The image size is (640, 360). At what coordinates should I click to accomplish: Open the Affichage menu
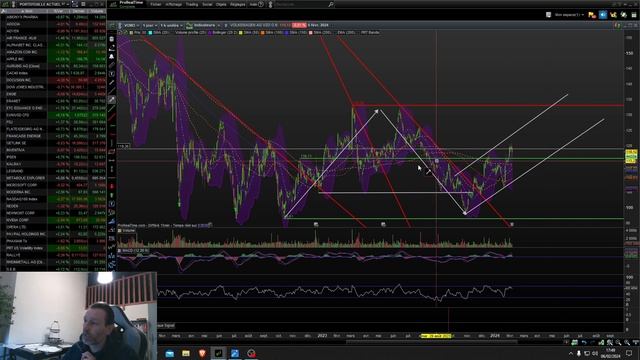pos(173,4)
